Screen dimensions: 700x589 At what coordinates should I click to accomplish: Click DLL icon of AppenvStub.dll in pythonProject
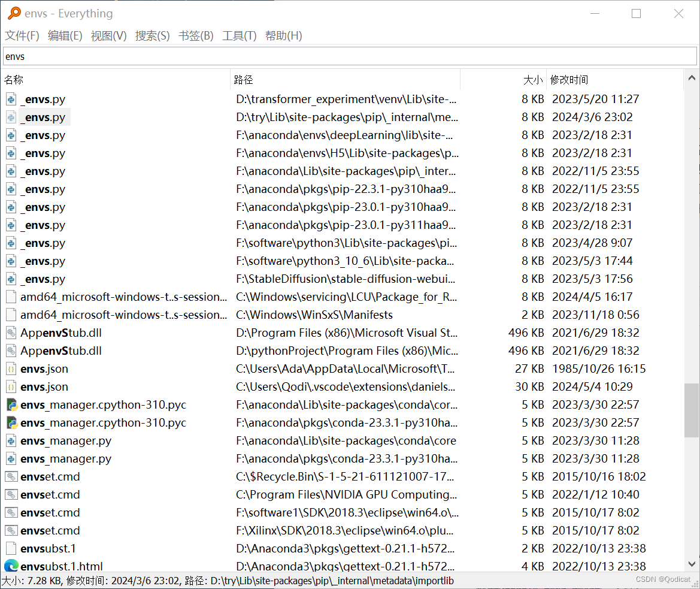(x=11, y=351)
